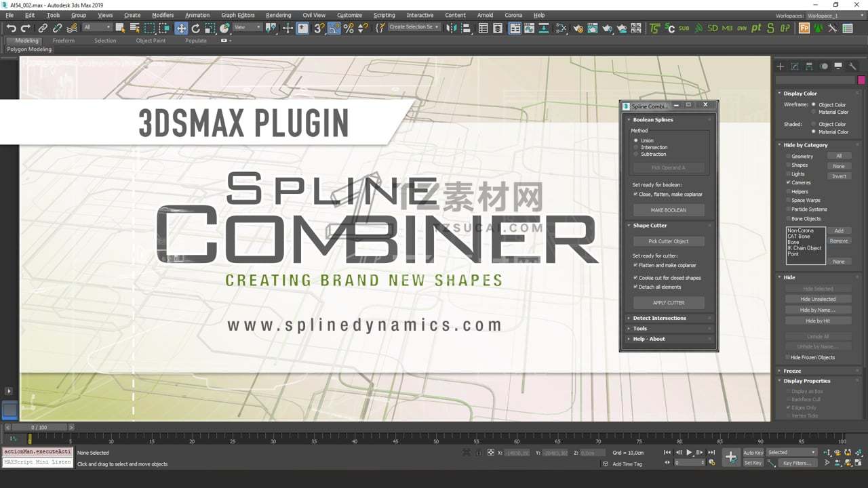868x488 pixels.
Task: Click the green SD script icon
Action: click(x=712, y=28)
